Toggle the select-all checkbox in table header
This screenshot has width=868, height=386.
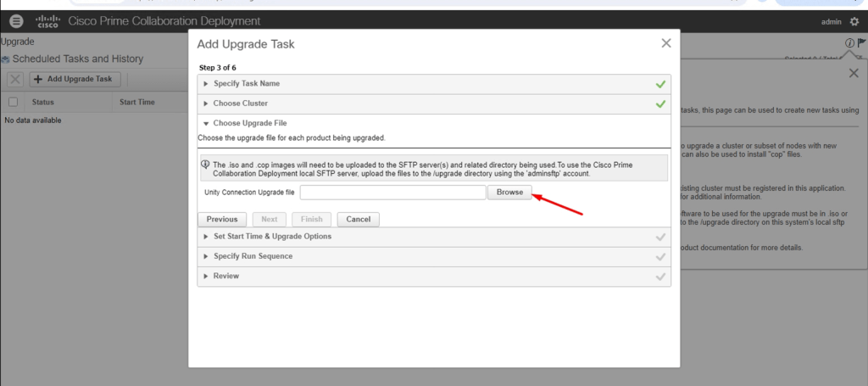tap(13, 102)
